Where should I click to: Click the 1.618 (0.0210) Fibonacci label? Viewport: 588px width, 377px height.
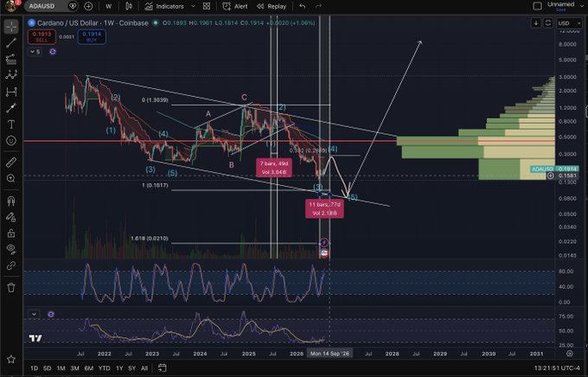(150, 238)
